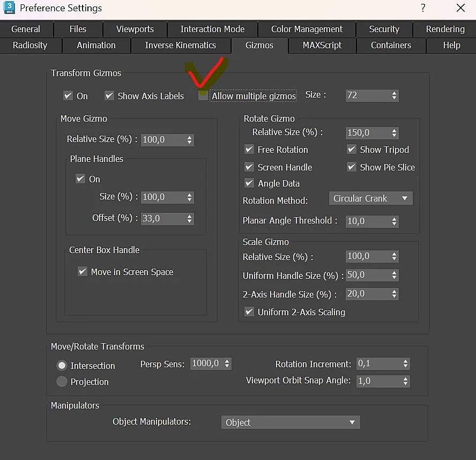Open the Radiosity tab
The width and height of the screenshot is (476, 460).
[30, 45]
